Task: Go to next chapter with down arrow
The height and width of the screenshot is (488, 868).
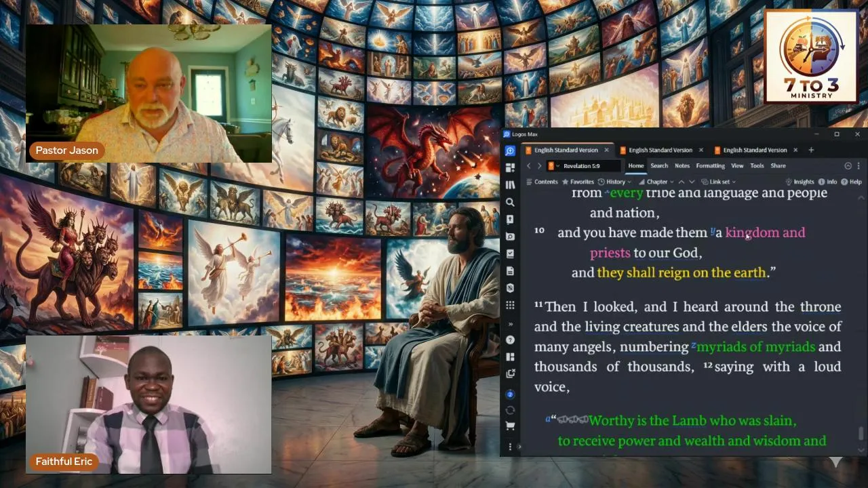Action: pos(692,182)
